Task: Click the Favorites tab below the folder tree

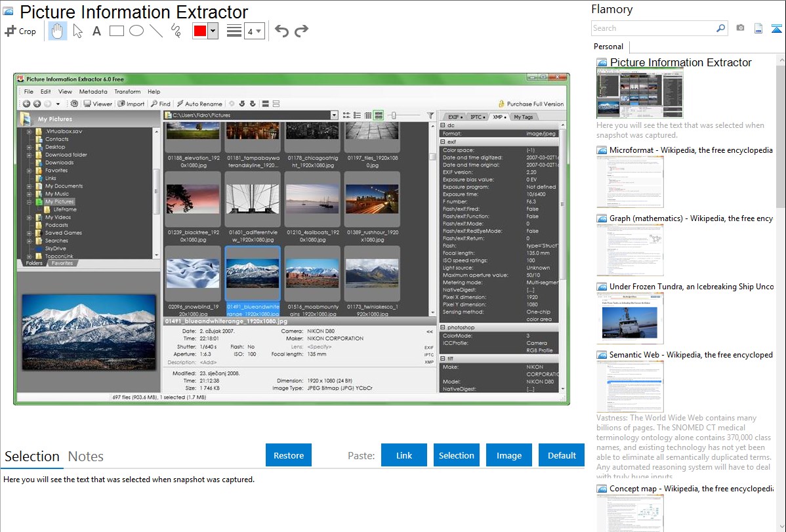Action: pos(62,263)
